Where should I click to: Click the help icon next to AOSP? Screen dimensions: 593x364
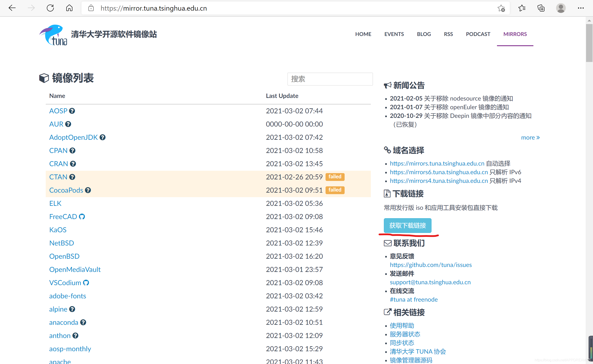coord(72,111)
